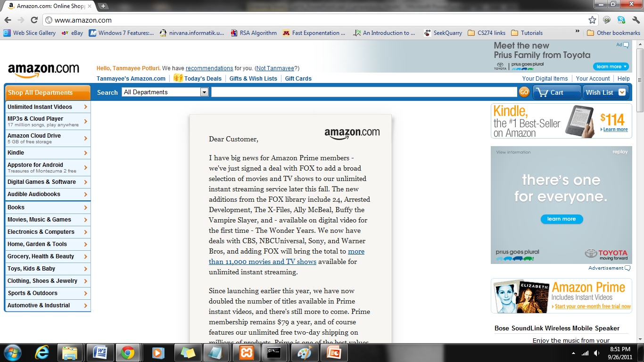Open the Chrome wrench menu
This screenshot has height=362, width=644.
pyautogui.click(x=636, y=20)
